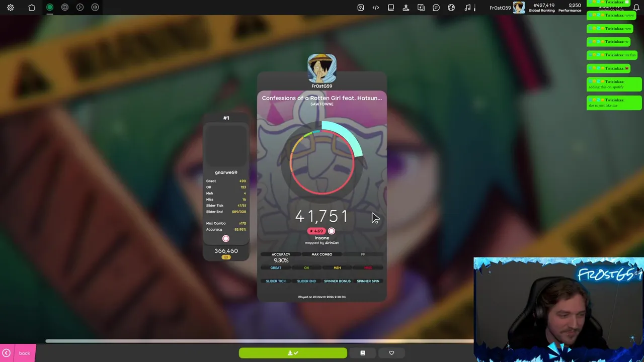Open the music player note icon

[x=467, y=8]
